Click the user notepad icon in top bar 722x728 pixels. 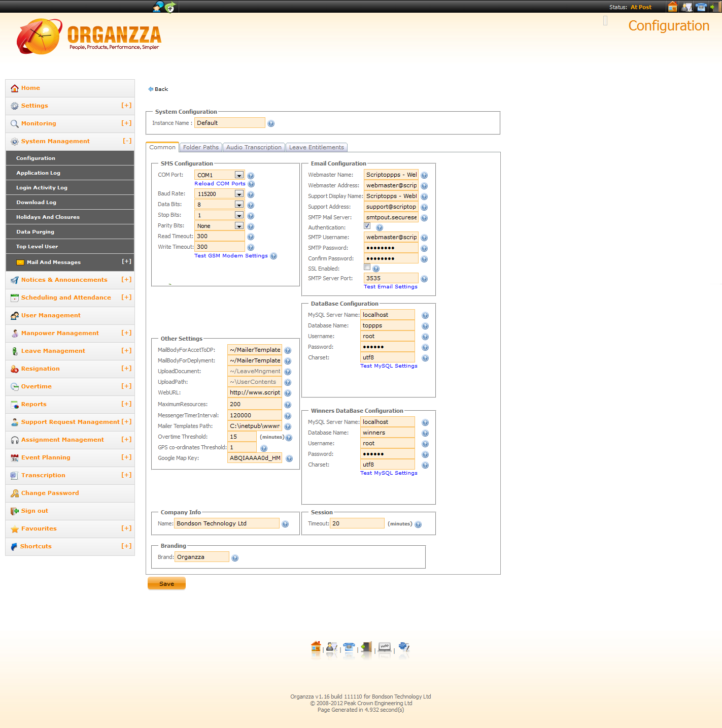click(x=686, y=7)
